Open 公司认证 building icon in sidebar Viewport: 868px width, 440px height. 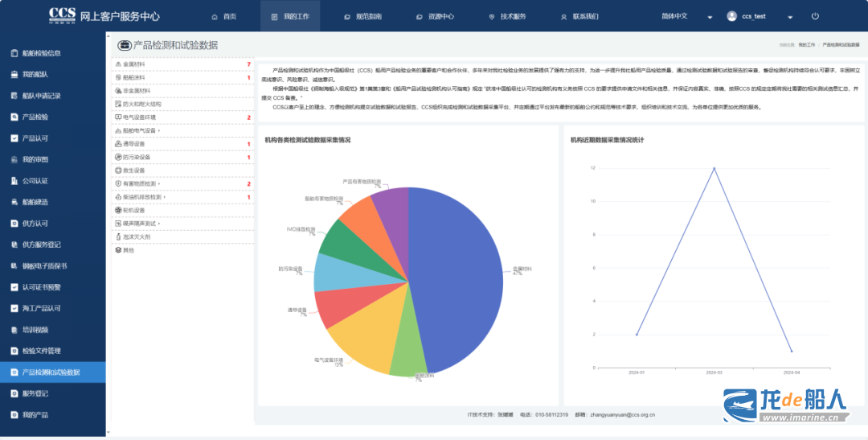(14, 181)
